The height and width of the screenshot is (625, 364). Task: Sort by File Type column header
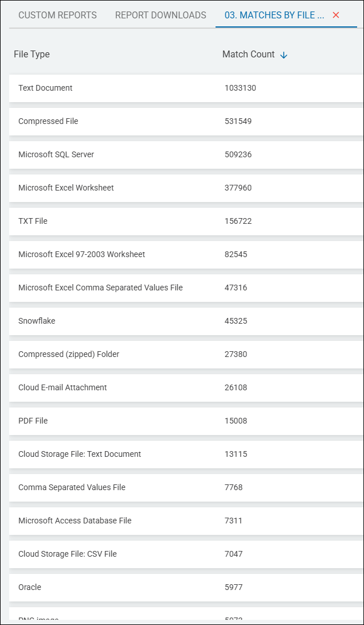coord(32,55)
